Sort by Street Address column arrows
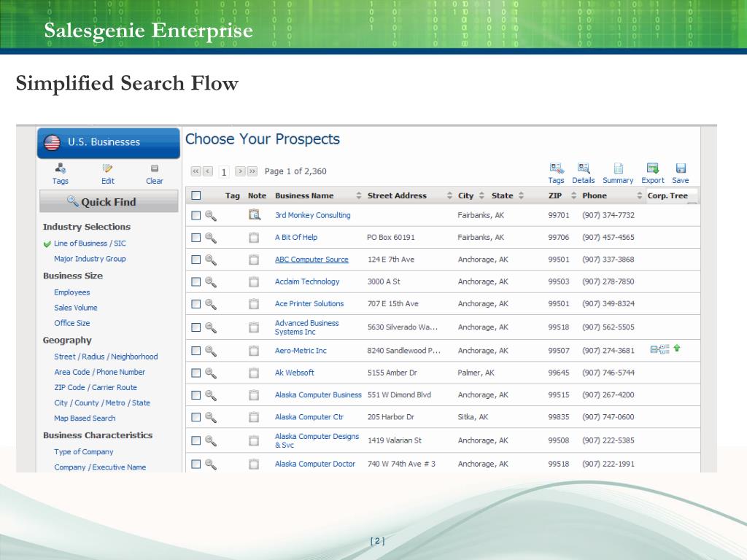The width and height of the screenshot is (747, 560). (449, 195)
